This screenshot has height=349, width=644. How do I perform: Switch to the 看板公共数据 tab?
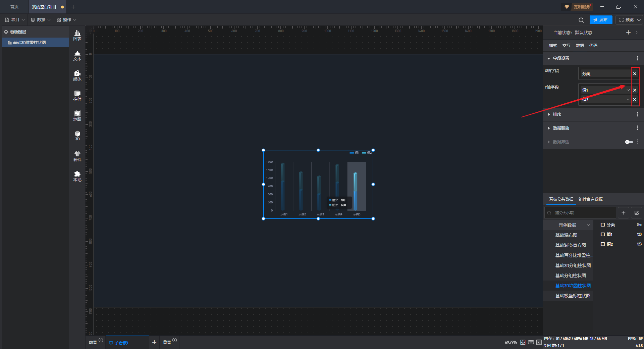click(561, 199)
